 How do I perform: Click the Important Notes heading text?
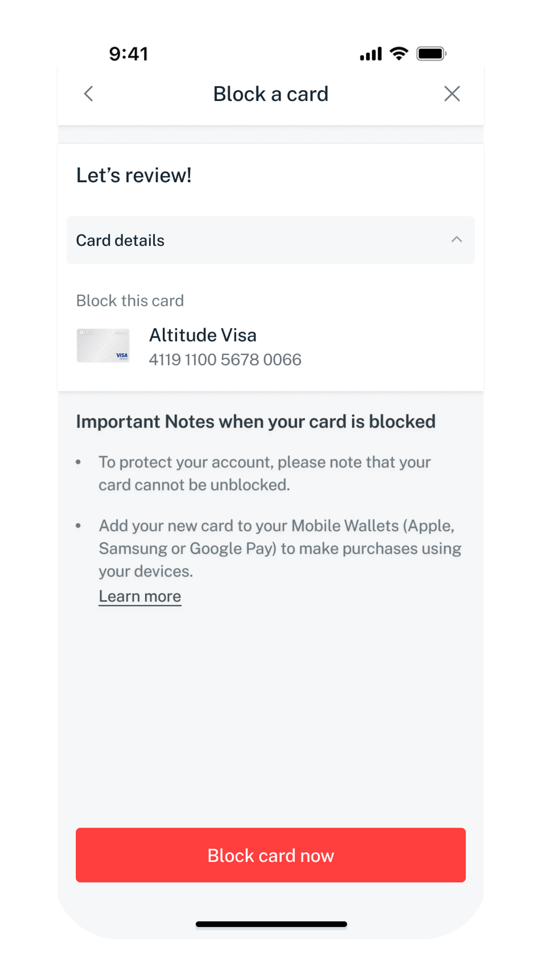coord(256,421)
